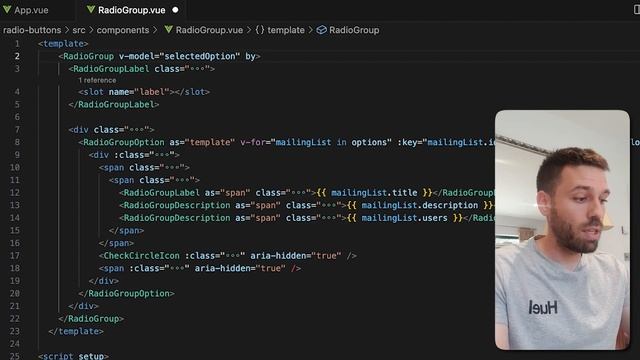Click closing '</RadioGroupOption>' tag

pos(127,293)
